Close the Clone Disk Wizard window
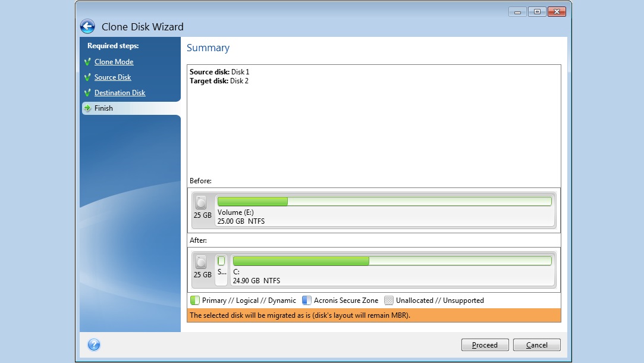The image size is (644, 363). click(x=557, y=12)
